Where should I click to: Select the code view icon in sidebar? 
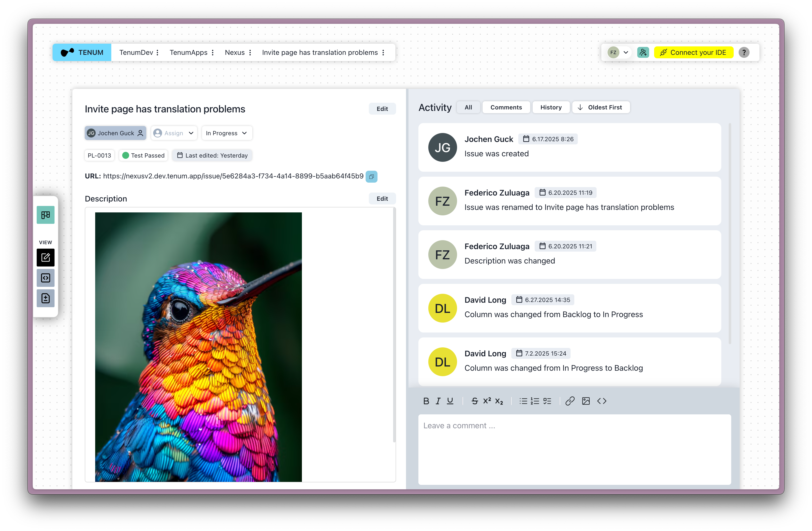coord(45,278)
